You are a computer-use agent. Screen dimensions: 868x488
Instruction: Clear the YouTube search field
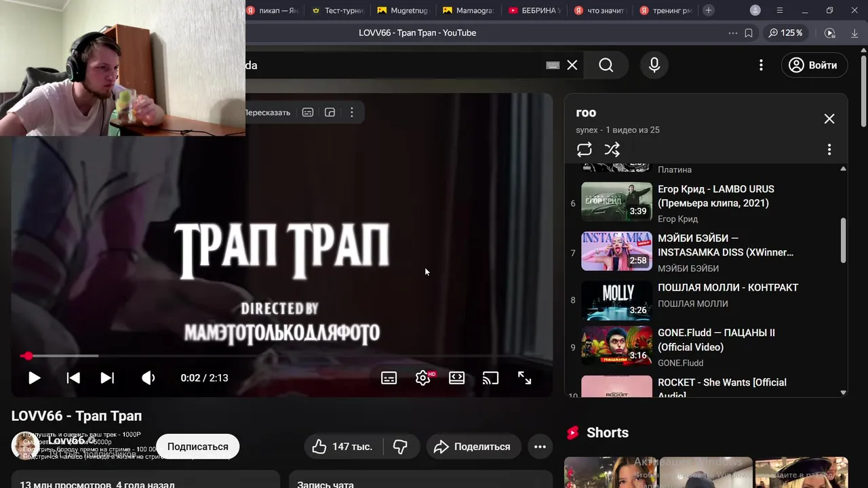(572, 65)
